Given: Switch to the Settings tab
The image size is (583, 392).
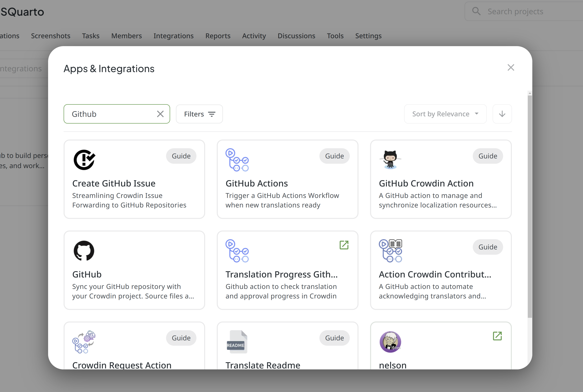Looking at the screenshot, I should coord(368,36).
